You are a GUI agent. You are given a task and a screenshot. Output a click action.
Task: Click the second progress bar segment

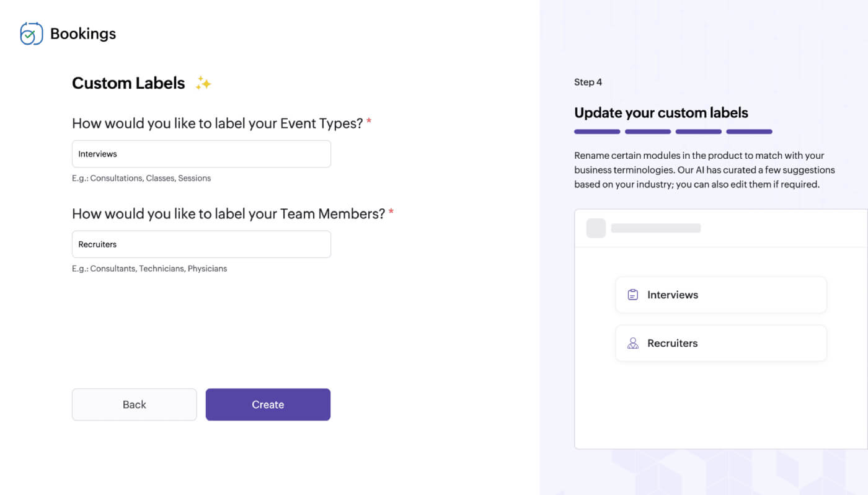pos(647,132)
